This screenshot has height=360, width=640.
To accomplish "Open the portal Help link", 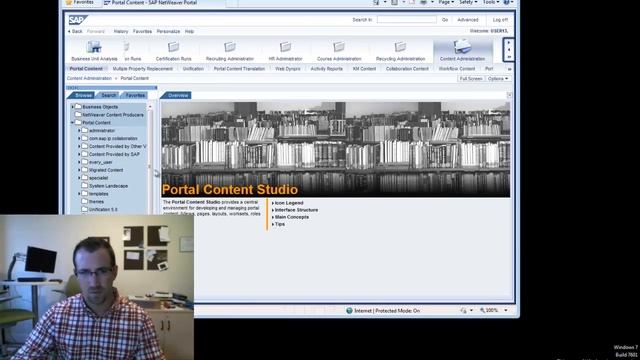I will (x=189, y=31).
